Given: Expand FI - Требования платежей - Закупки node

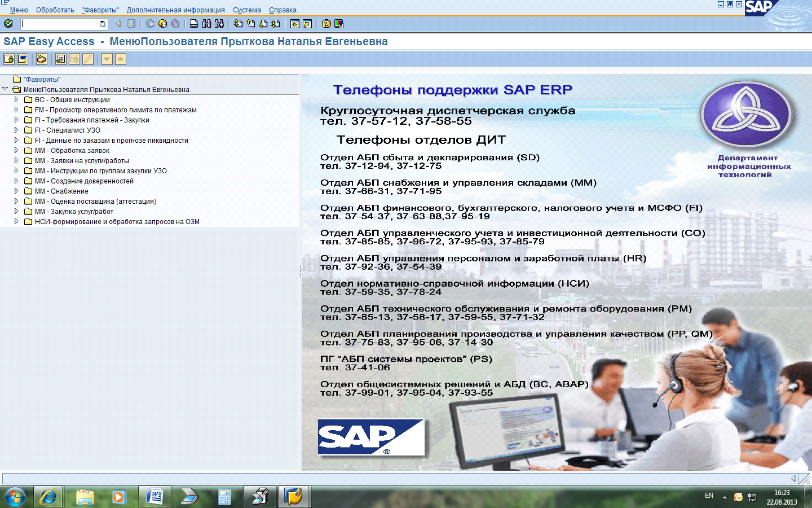Looking at the screenshot, I should 16,120.
